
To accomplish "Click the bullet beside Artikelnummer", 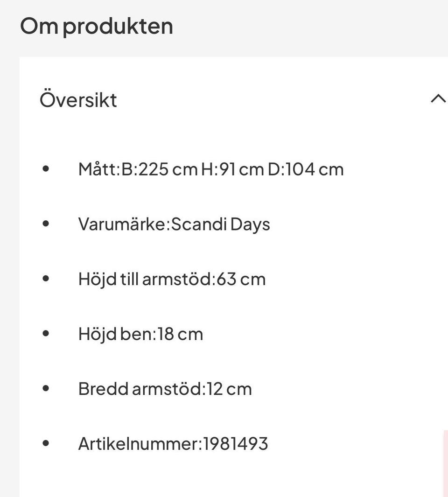I will (x=46, y=443).
